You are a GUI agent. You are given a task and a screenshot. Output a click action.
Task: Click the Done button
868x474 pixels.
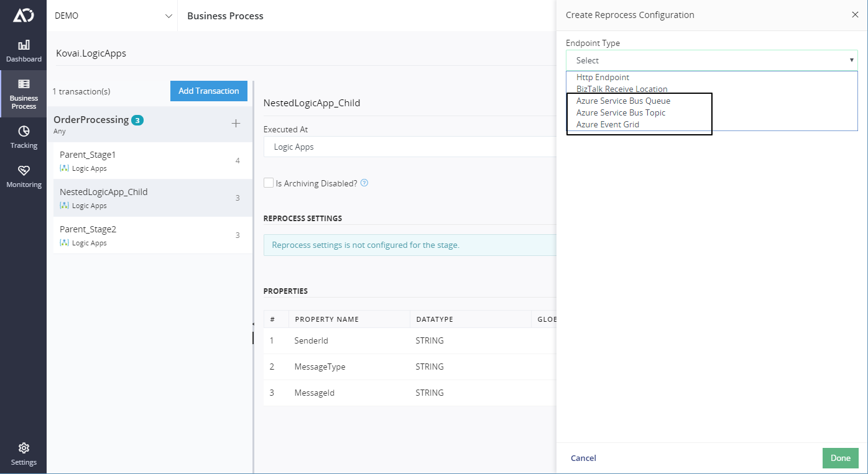840,458
